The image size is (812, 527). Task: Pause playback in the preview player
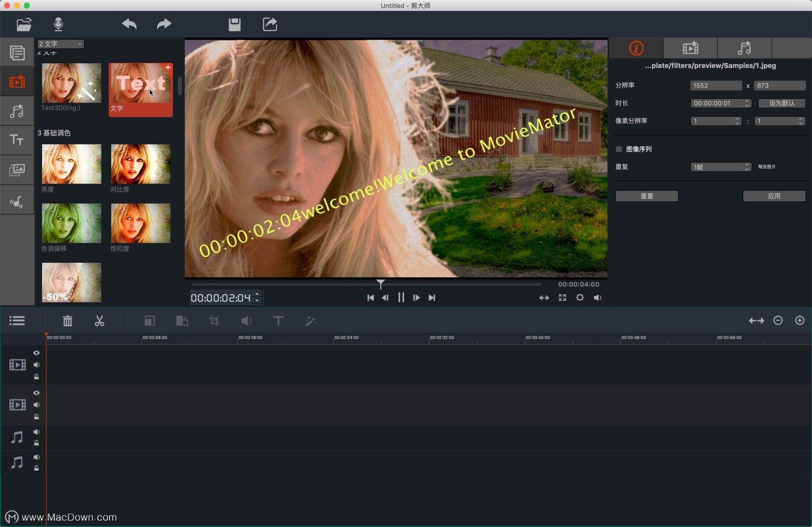(x=401, y=297)
